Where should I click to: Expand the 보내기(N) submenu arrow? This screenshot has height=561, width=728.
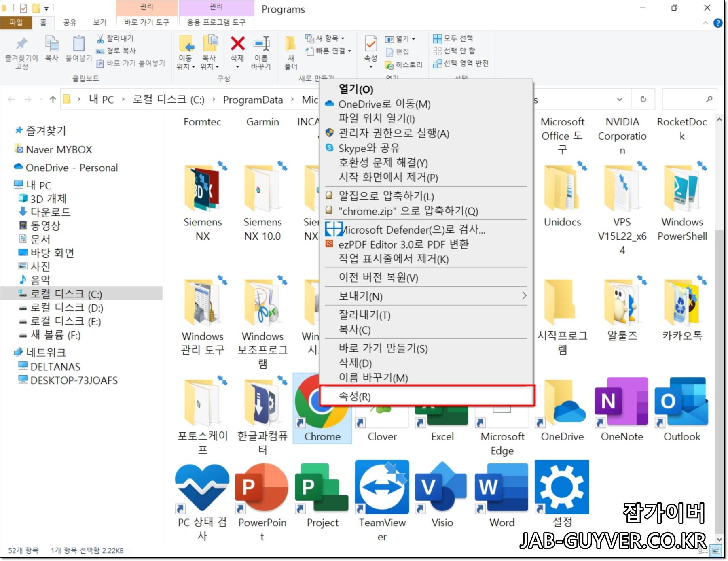[x=524, y=296]
